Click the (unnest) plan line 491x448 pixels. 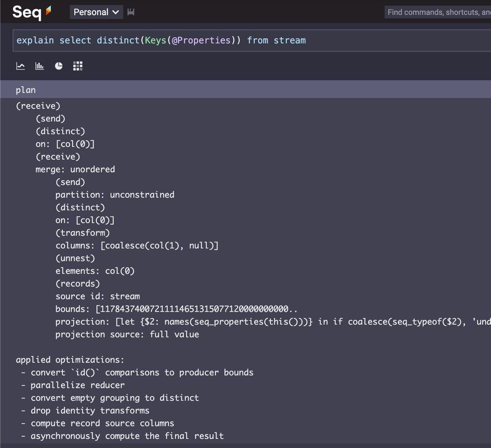coord(75,258)
